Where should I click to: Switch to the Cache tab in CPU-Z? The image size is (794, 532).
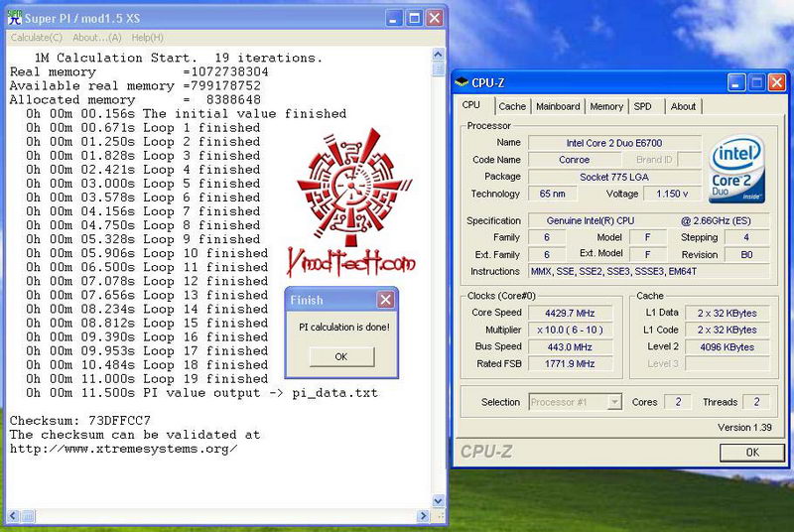click(x=512, y=106)
